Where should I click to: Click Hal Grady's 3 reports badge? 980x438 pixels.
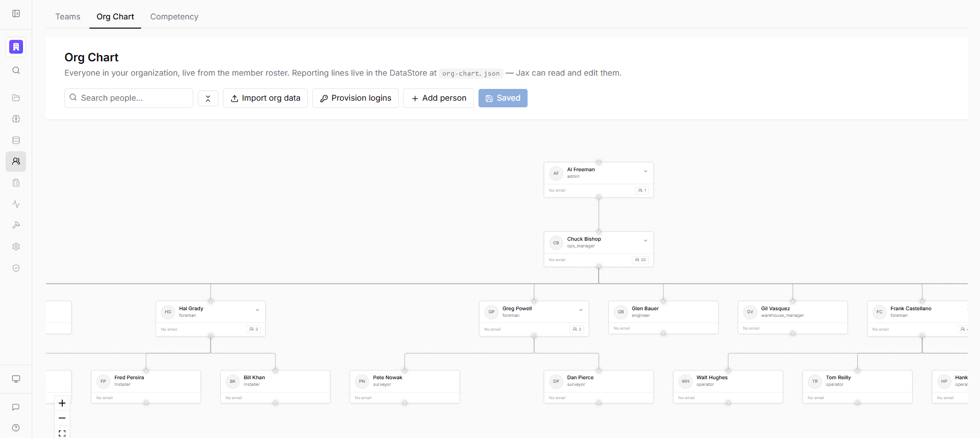(x=254, y=329)
